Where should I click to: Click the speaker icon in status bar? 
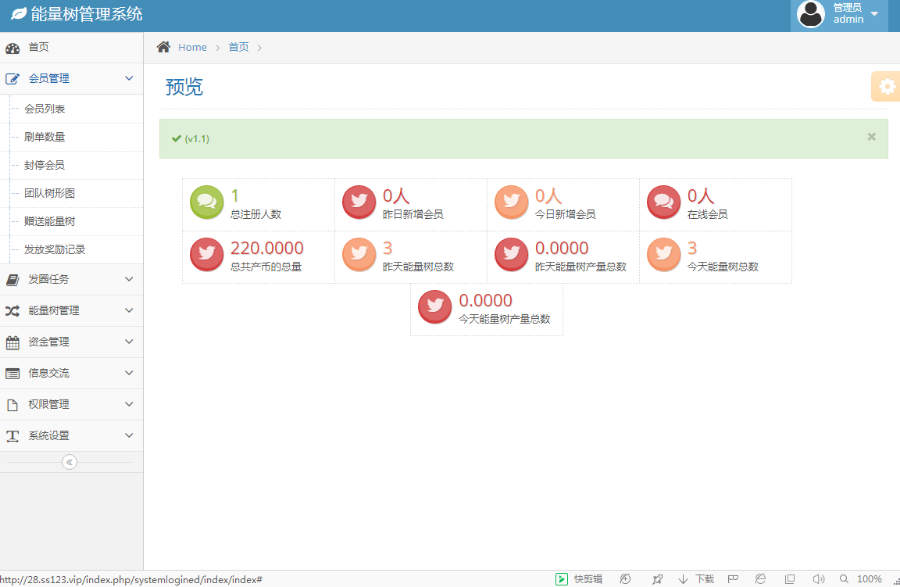818,579
